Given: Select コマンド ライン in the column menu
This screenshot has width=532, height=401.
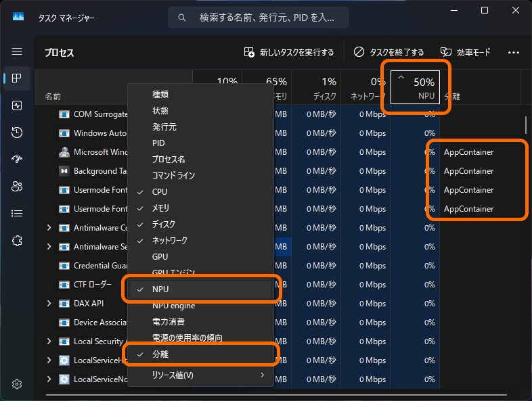Looking at the screenshot, I should [x=200, y=176].
